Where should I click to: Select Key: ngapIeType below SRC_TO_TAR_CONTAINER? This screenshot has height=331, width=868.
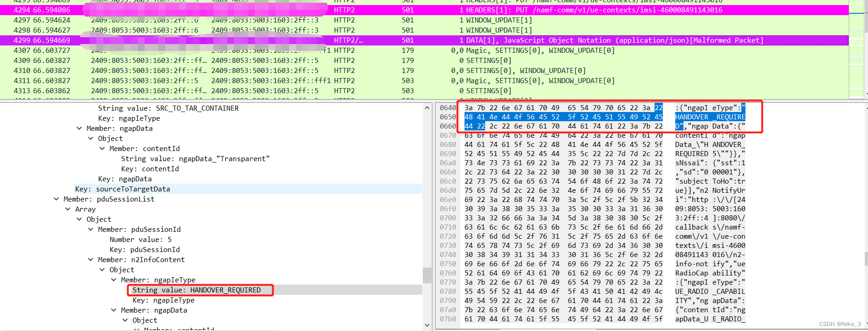click(129, 118)
